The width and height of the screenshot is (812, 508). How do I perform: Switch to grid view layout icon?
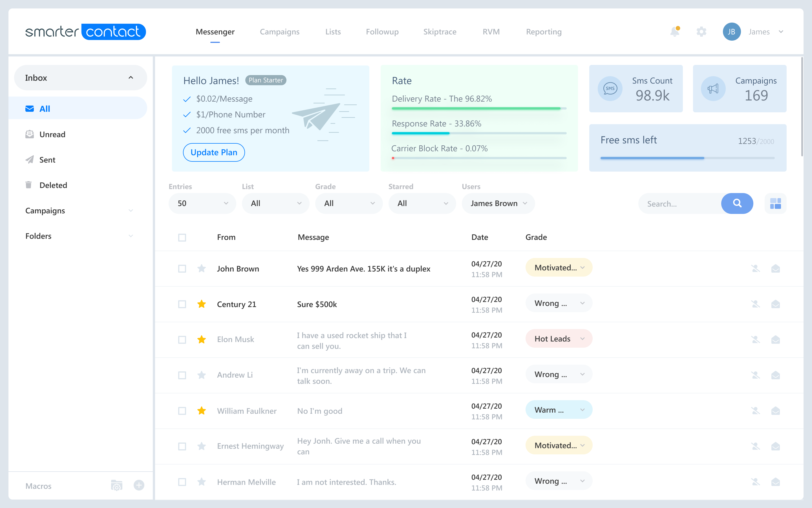tap(775, 203)
